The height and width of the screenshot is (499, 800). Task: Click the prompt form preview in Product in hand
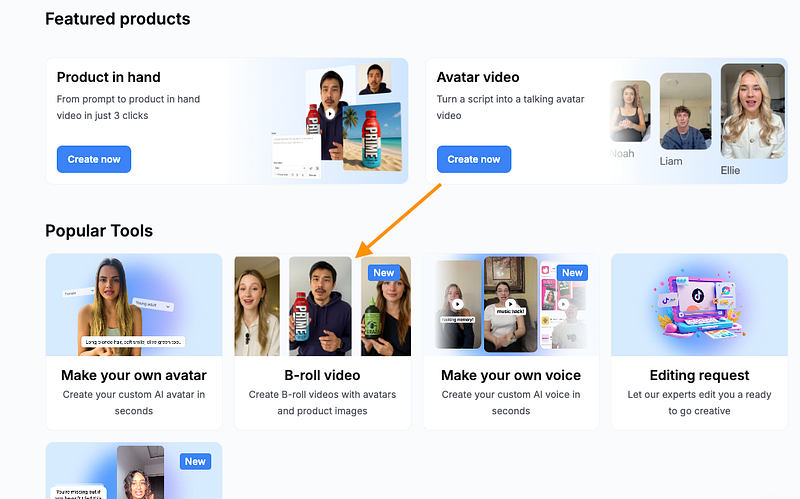point(296,155)
